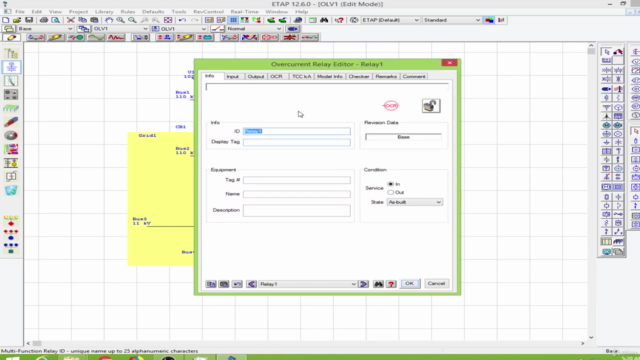Click the red question help icon in editor
This screenshot has width=640, height=360.
coord(391,284)
